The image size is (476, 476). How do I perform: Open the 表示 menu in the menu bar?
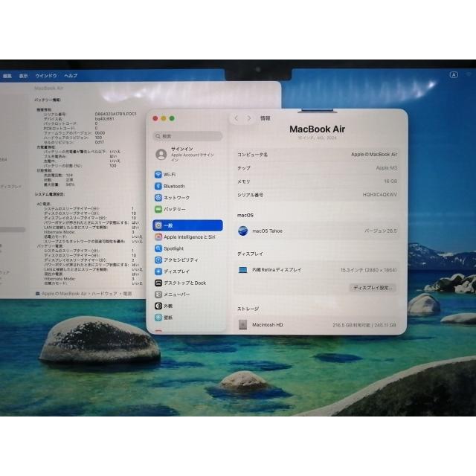tap(23, 76)
